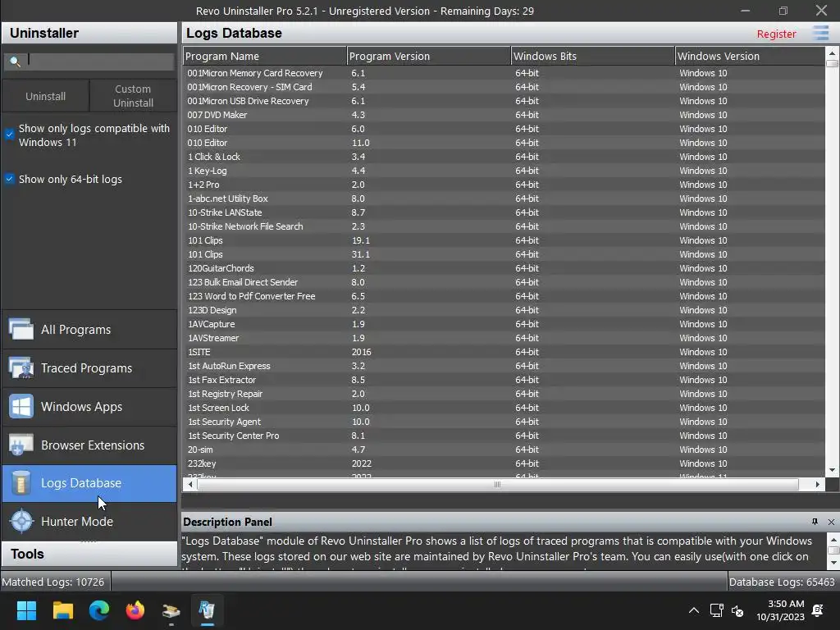This screenshot has width=840, height=630.
Task: Open the network status tray icon
Action: click(x=716, y=610)
